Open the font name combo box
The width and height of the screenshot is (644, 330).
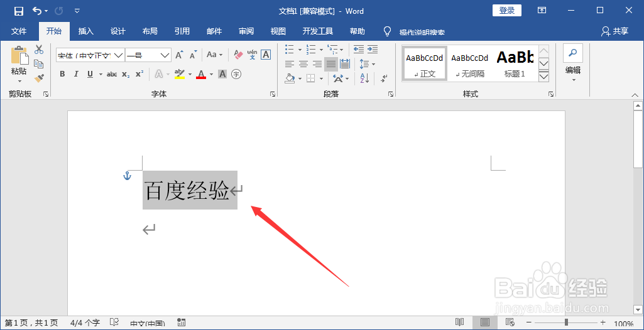[x=90, y=55]
